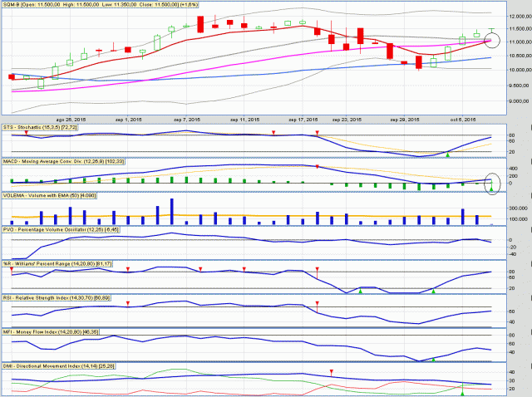Click the MFI - Money Flow Index label
Screen dimensions: 532x397
52,332
